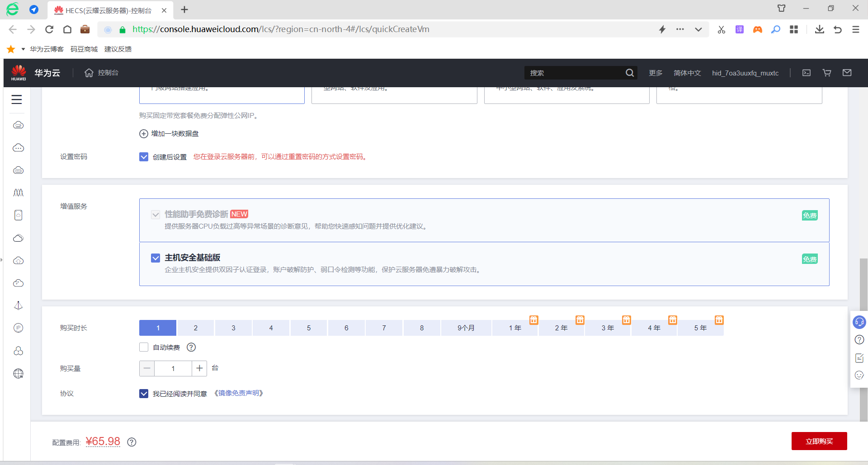Select 9个月 purchase duration
Image resolution: width=868 pixels, height=465 pixels.
click(466, 328)
